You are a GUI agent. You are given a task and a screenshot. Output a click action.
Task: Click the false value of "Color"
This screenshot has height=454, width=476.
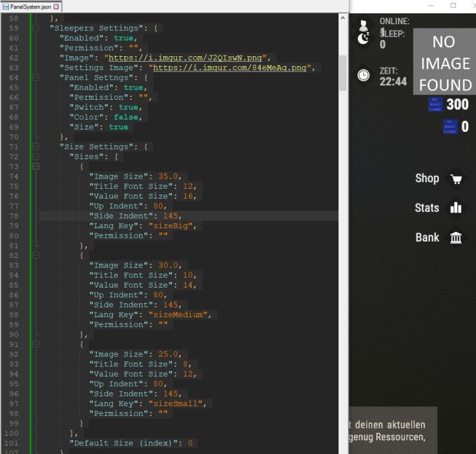click(126, 117)
